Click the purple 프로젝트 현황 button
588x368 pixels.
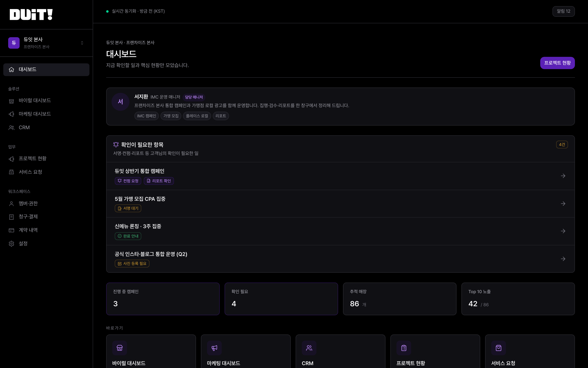(x=557, y=63)
